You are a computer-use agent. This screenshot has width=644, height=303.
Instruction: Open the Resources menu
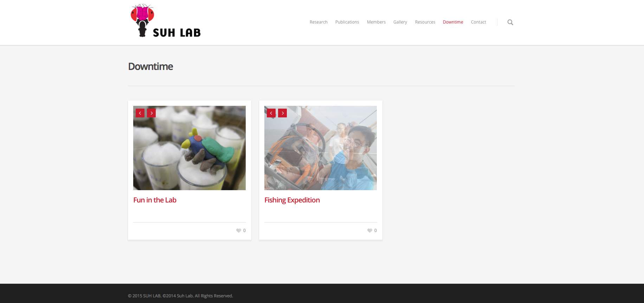coord(425,22)
